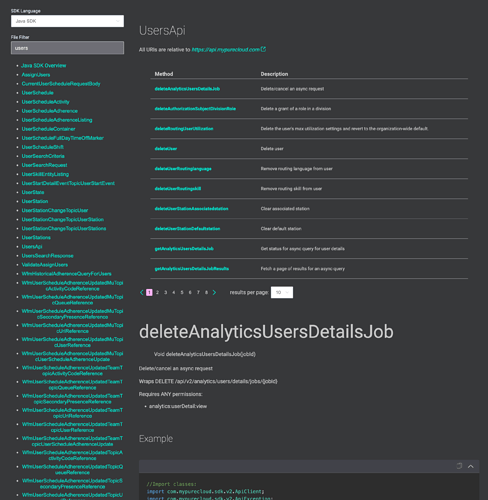Viewport: 488px width, 500px height.
Task: Go to previous page arrow in pagination
Action: click(142, 292)
